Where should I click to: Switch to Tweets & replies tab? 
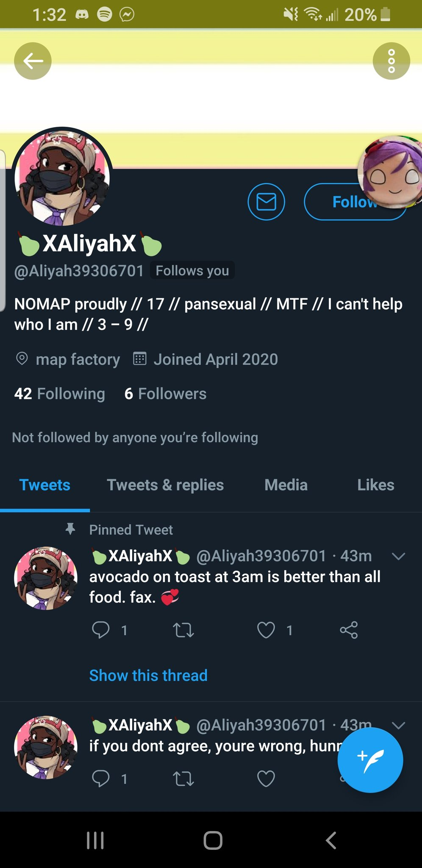[165, 485]
